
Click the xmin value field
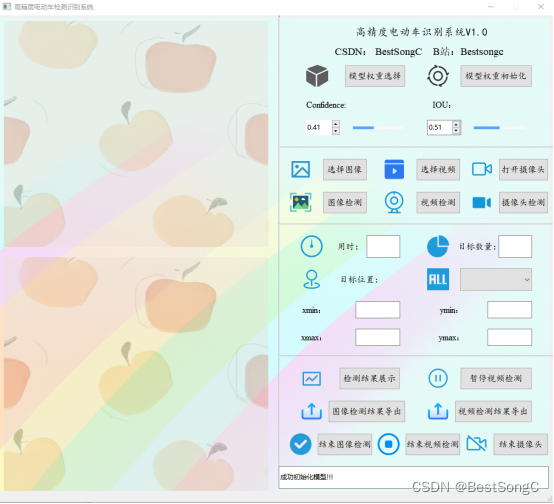click(x=378, y=310)
